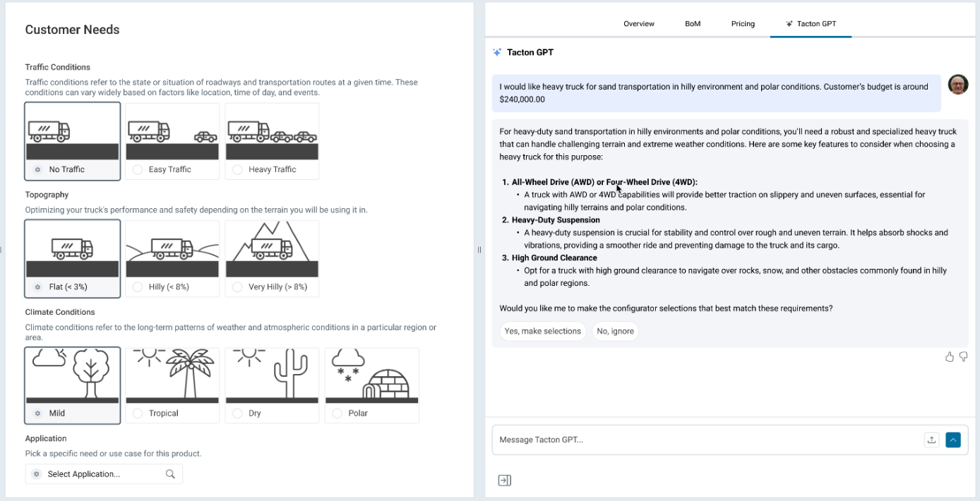This screenshot has height=501, width=980.
Task: Select the Hilly (< 8%) radio option
Action: tap(138, 287)
